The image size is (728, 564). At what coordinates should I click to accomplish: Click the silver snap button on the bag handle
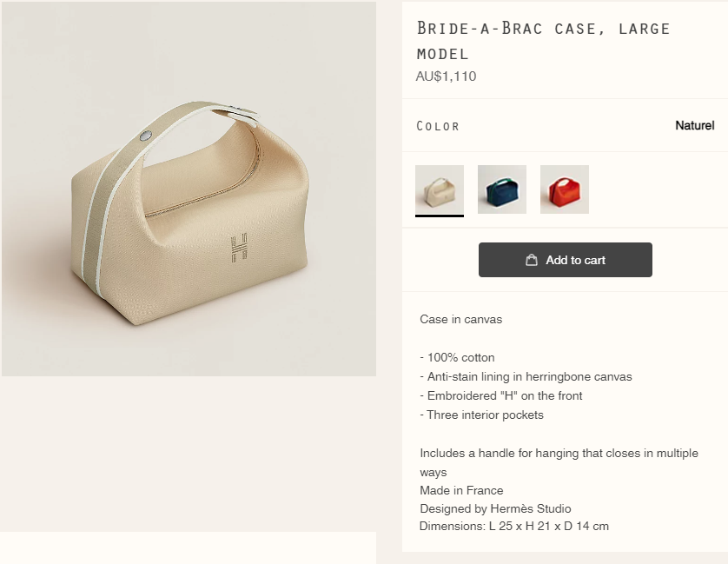coord(146,135)
